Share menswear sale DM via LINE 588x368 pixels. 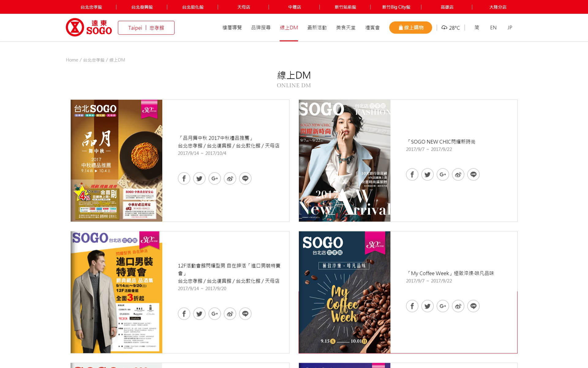pos(245,314)
